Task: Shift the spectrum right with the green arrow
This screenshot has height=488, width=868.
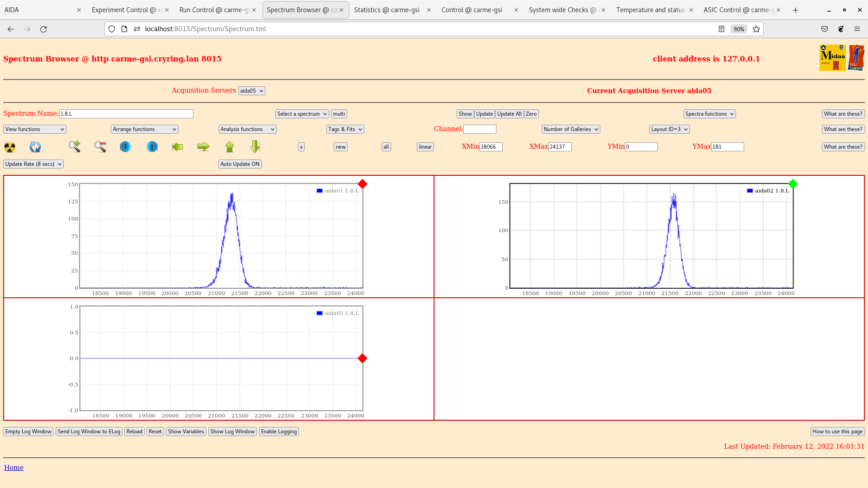Action: (203, 146)
